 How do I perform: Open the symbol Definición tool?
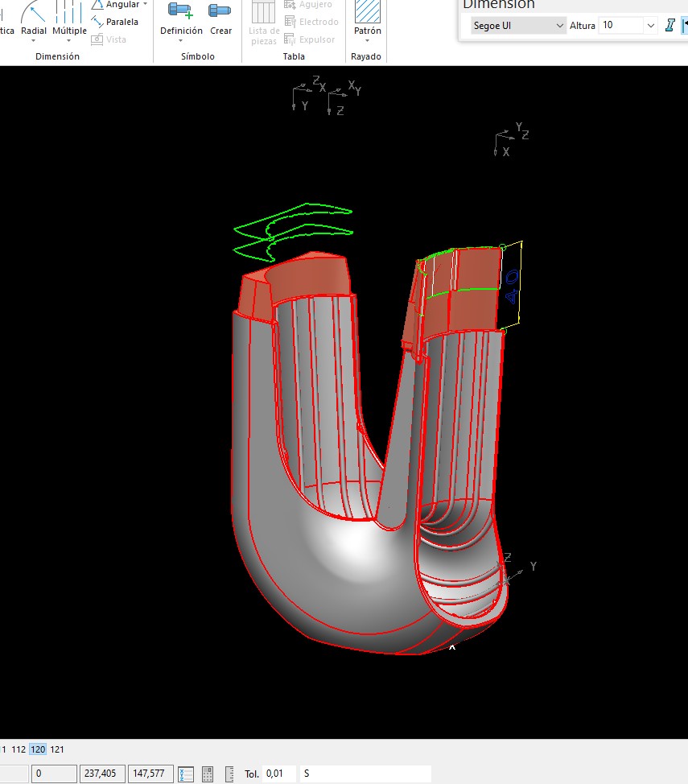[x=181, y=18]
